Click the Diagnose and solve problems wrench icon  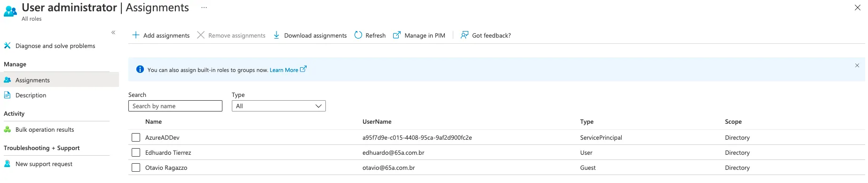[x=8, y=46]
